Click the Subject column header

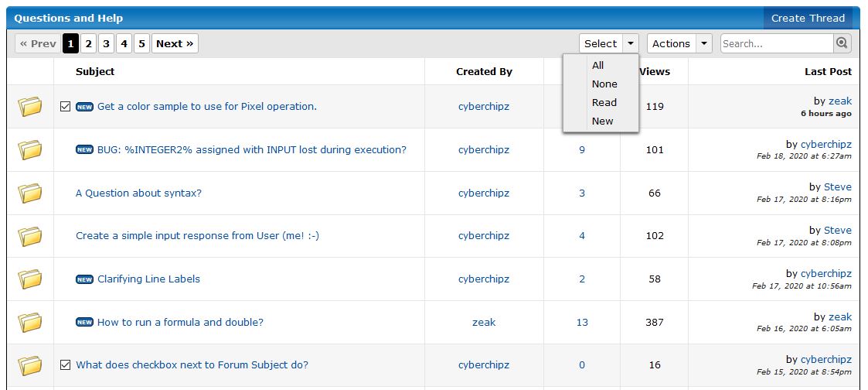[x=95, y=71]
